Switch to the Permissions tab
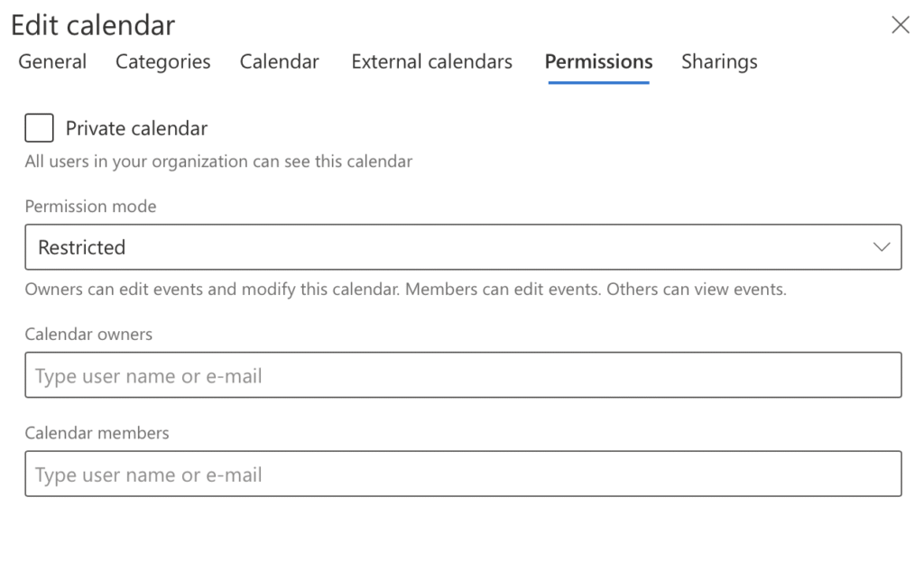 (597, 61)
